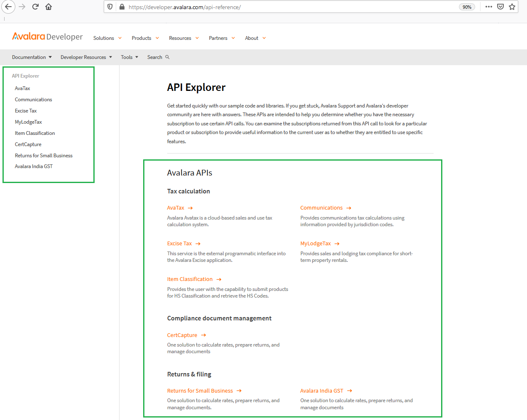Click the URL address bar

[290, 7]
